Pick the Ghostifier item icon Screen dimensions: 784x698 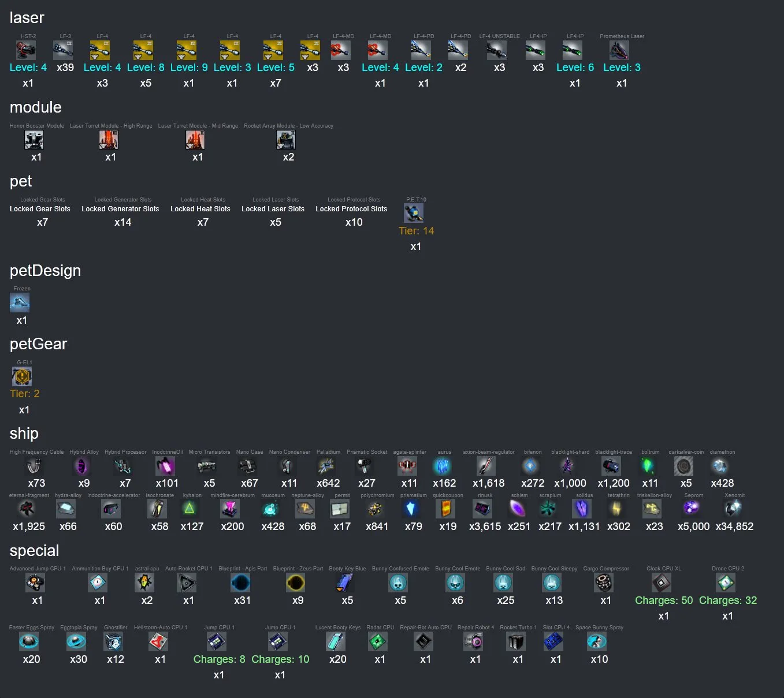pyautogui.click(x=113, y=641)
